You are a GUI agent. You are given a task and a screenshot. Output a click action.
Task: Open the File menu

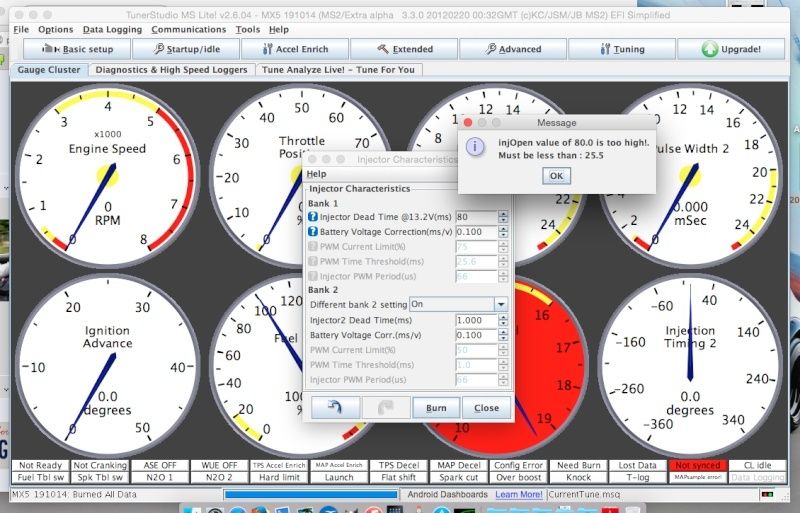[21, 30]
